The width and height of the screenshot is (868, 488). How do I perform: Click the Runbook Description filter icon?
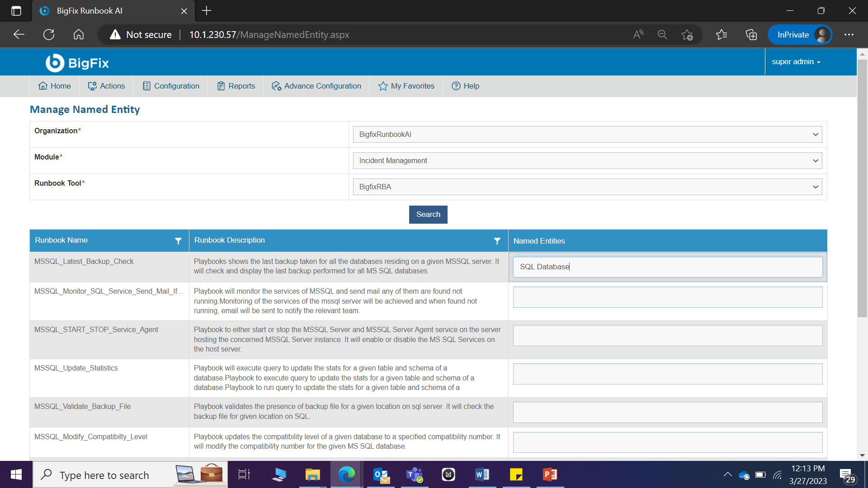click(x=497, y=241)
